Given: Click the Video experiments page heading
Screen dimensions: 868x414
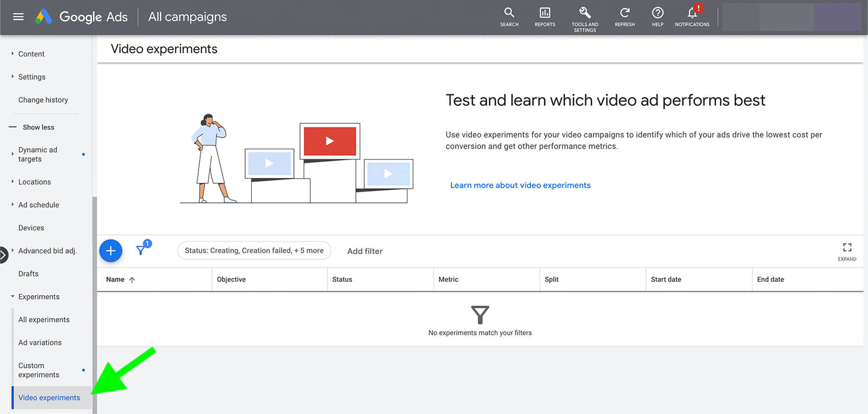Looking at the screenshot, I should tap(164, 49).
